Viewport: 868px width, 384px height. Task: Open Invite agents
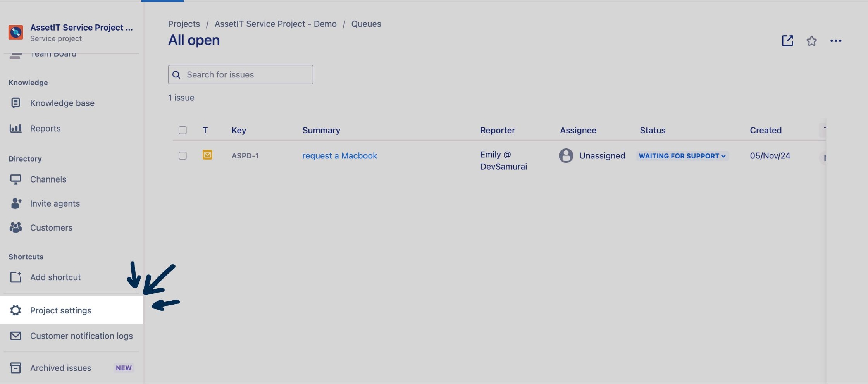[55, 203]
